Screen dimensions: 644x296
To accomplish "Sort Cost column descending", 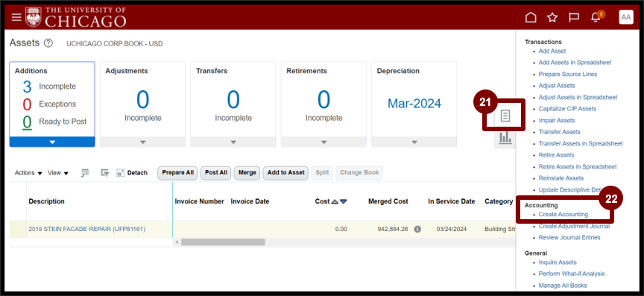I will (344, 202).
